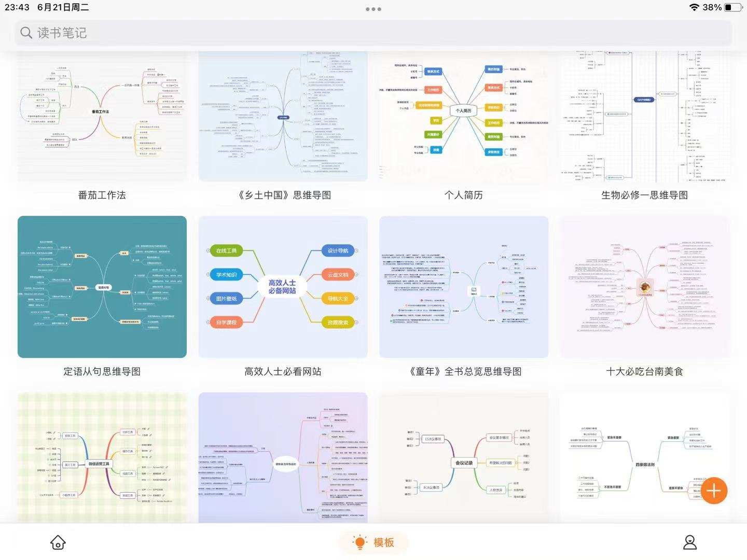The width and height of the screenshot is (747, 560).
Task: Click the title 定语从句思维导图
Action: click(x=102, y=371)
